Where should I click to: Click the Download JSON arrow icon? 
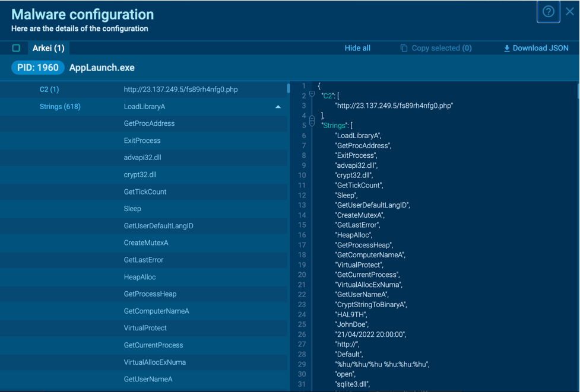[506, 49]
